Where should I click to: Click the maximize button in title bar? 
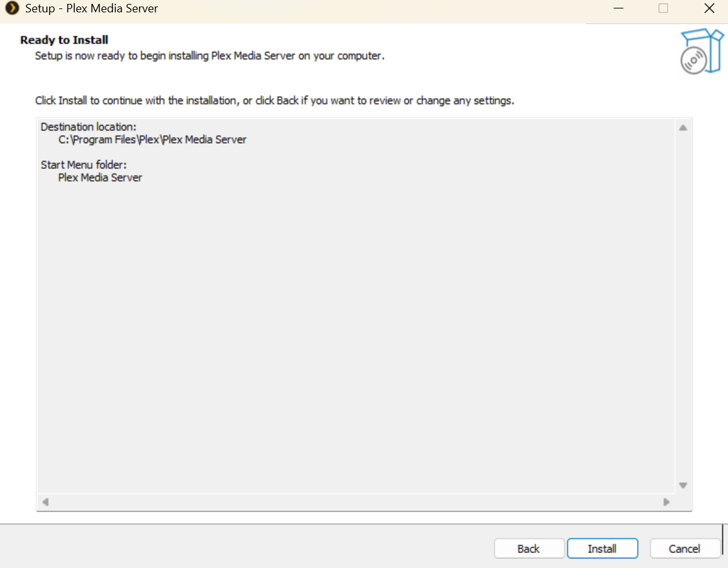point(663,9)
